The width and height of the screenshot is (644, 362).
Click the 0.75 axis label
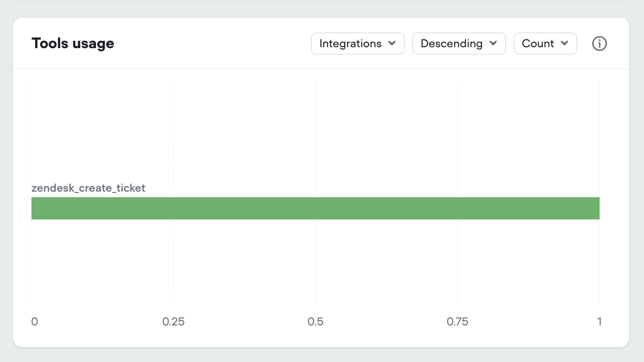[x=458, y=321]
